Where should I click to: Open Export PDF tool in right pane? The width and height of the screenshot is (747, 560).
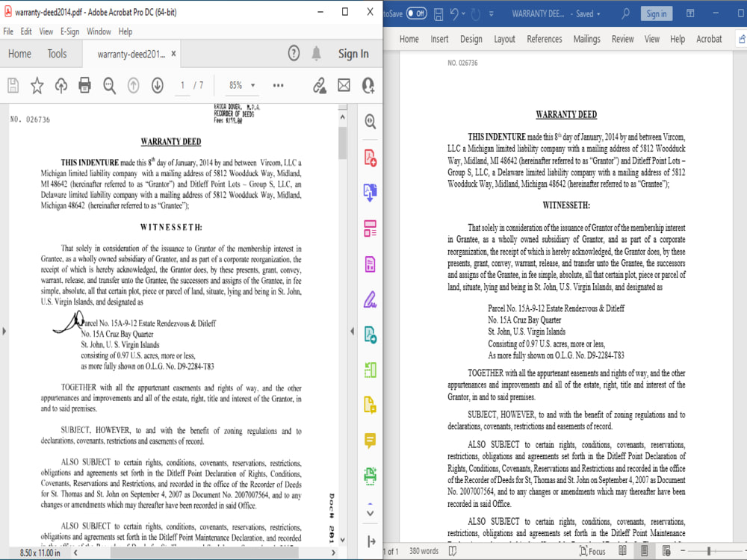point(371,193)
